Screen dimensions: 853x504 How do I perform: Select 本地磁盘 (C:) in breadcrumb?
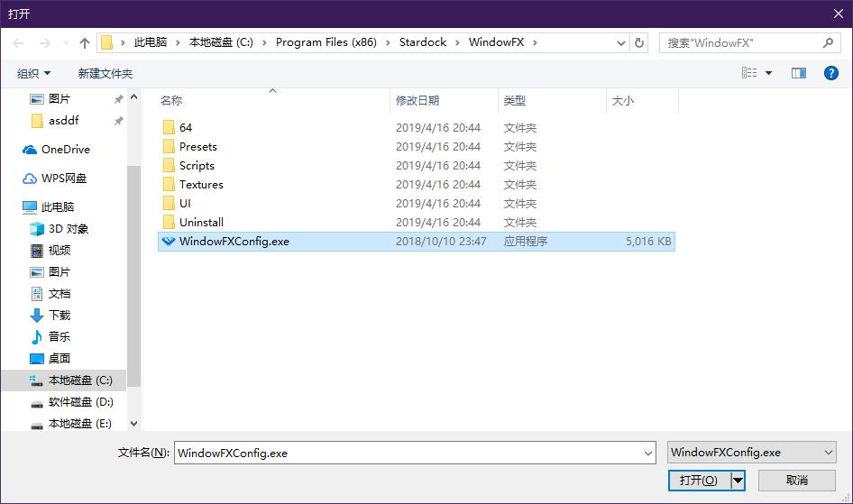221,42
